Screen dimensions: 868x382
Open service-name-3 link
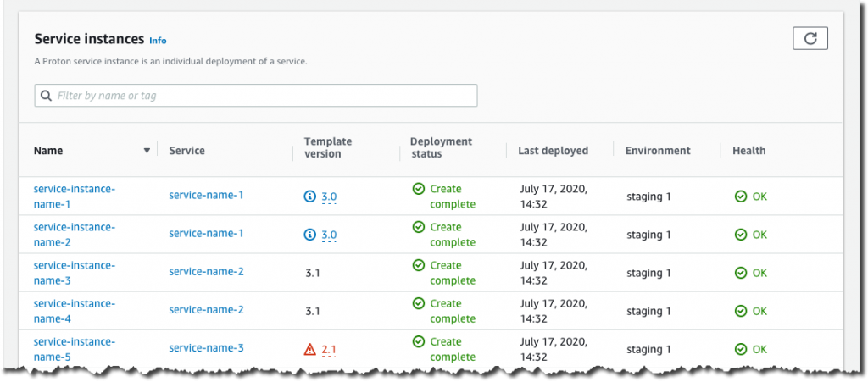point(206,348)
